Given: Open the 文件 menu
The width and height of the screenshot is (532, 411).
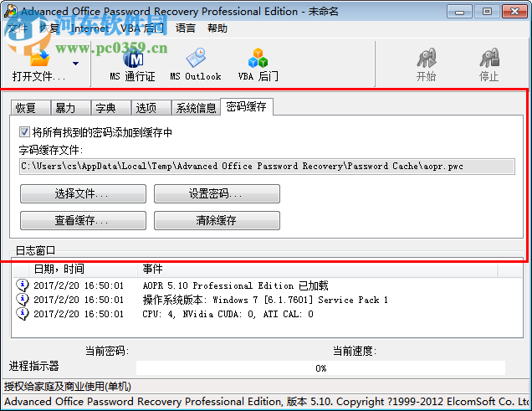Looking at the screenshot, I should pos(18,28).
